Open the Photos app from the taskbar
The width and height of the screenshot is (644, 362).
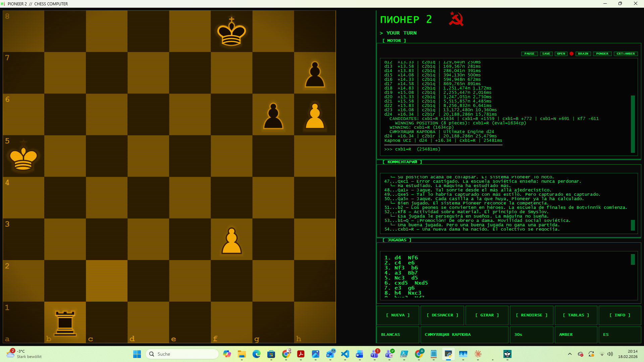point(316,354)
